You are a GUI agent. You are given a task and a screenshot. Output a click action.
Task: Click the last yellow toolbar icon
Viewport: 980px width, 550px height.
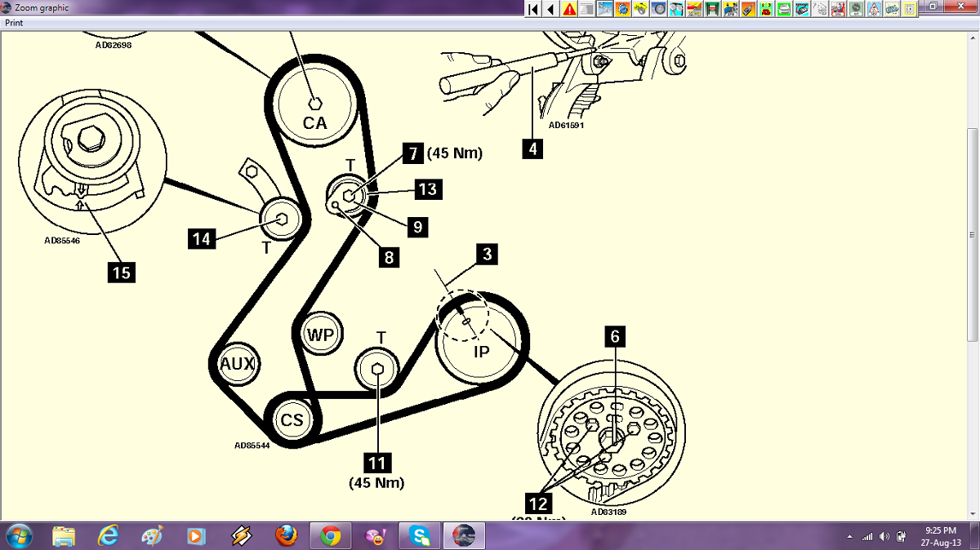pyautogui.click(x=910, y=9)
